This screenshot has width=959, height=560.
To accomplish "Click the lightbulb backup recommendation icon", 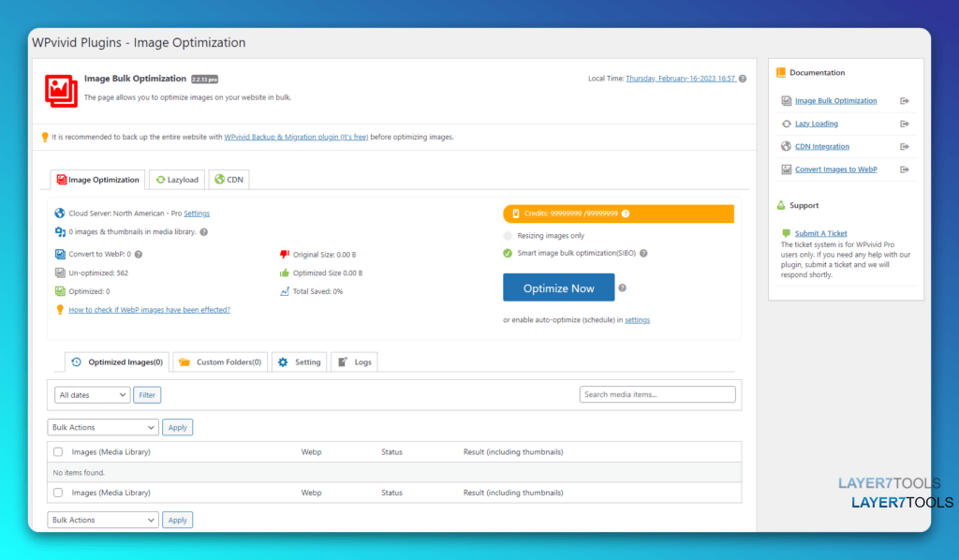I will (x=45, y=137).
